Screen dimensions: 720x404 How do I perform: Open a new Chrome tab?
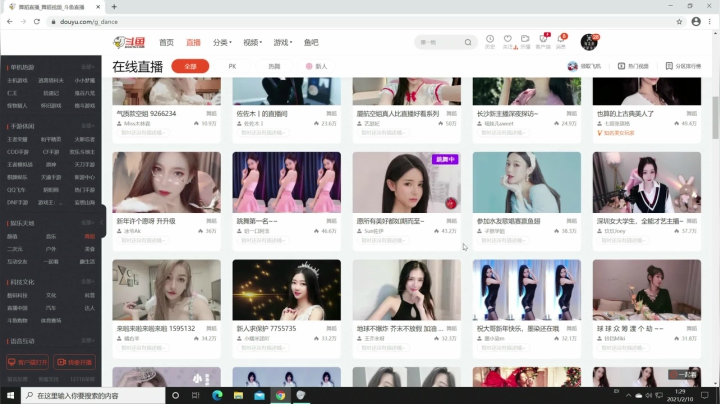(x=114, y=6)
